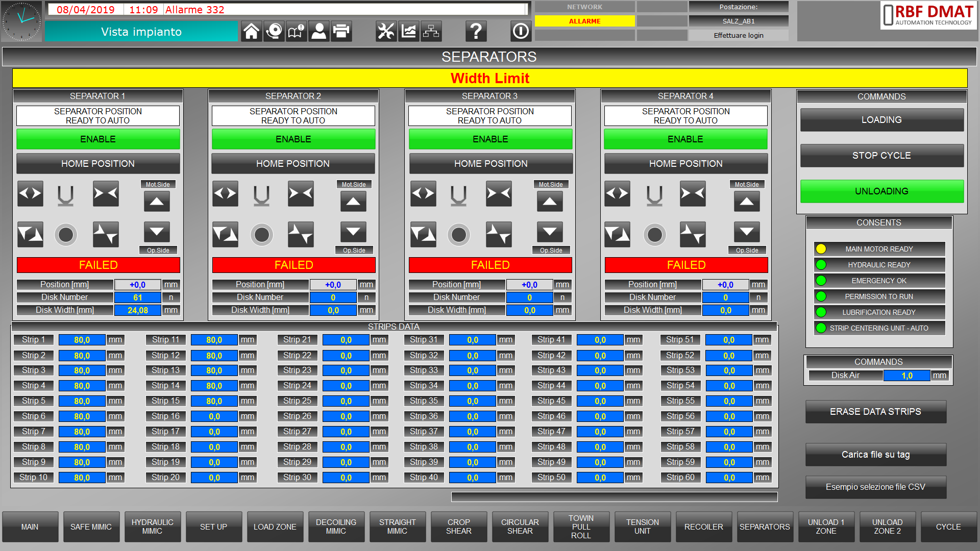This screenshot has height=551, width=980.
Task: Click ERASE DATA STRIPS button
Action: click(x=876, y=412)
